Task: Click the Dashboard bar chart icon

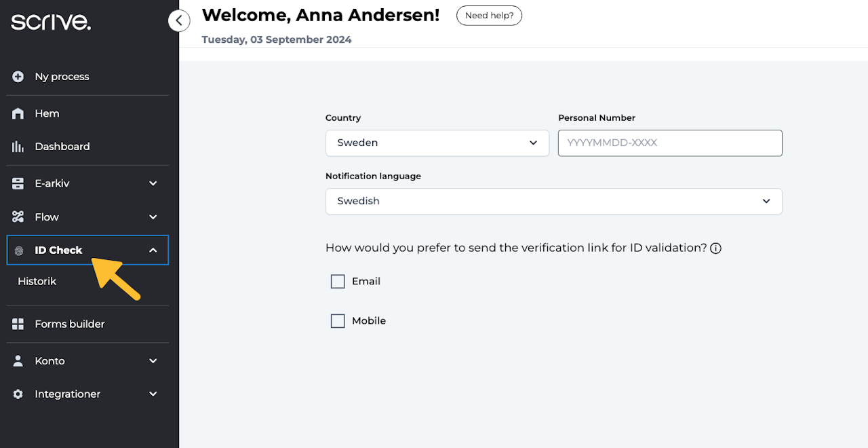Action: tap(18, 147)
